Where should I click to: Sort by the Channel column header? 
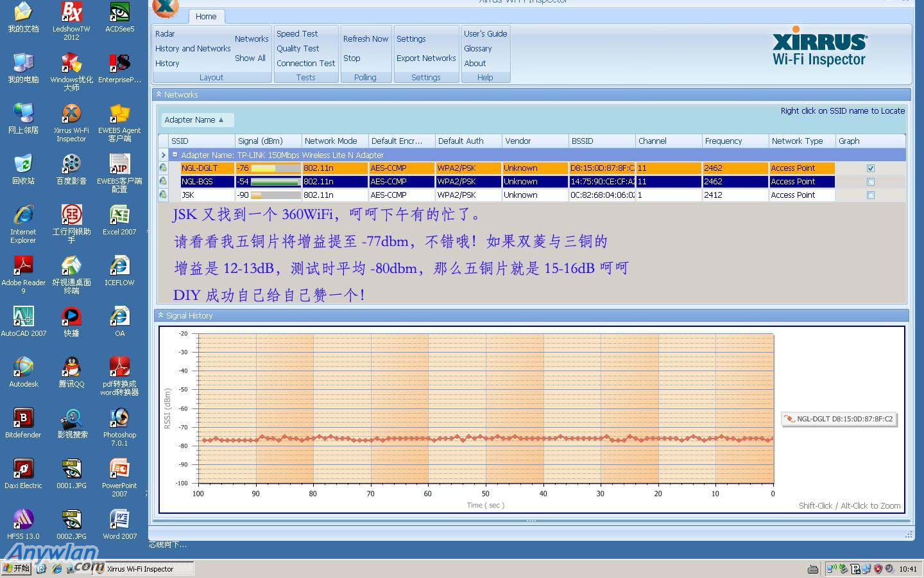pos(669,141)
